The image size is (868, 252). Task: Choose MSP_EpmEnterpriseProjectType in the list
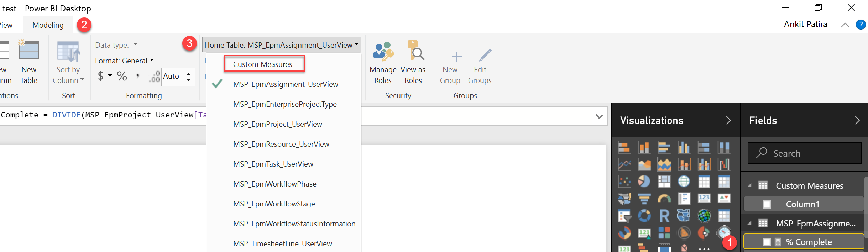pos(285,104)
